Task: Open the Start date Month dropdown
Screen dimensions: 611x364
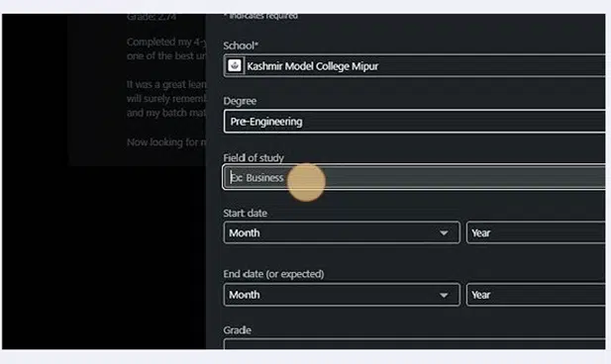Action: [342, 232]
